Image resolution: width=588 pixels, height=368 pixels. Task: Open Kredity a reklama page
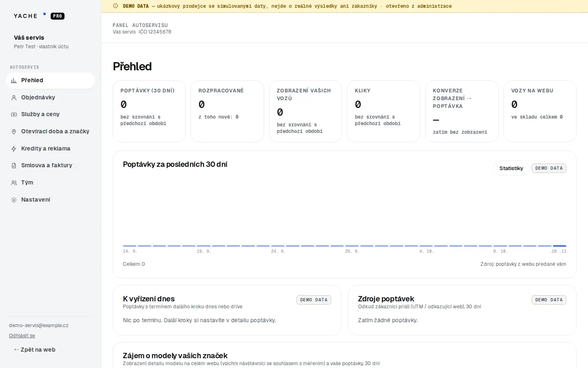click(51, 149)
